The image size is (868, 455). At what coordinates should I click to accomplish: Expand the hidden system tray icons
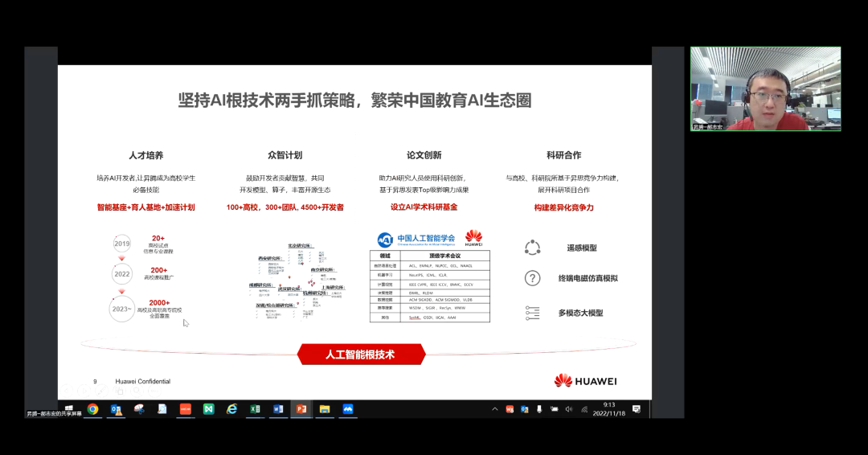click(495, 409)
